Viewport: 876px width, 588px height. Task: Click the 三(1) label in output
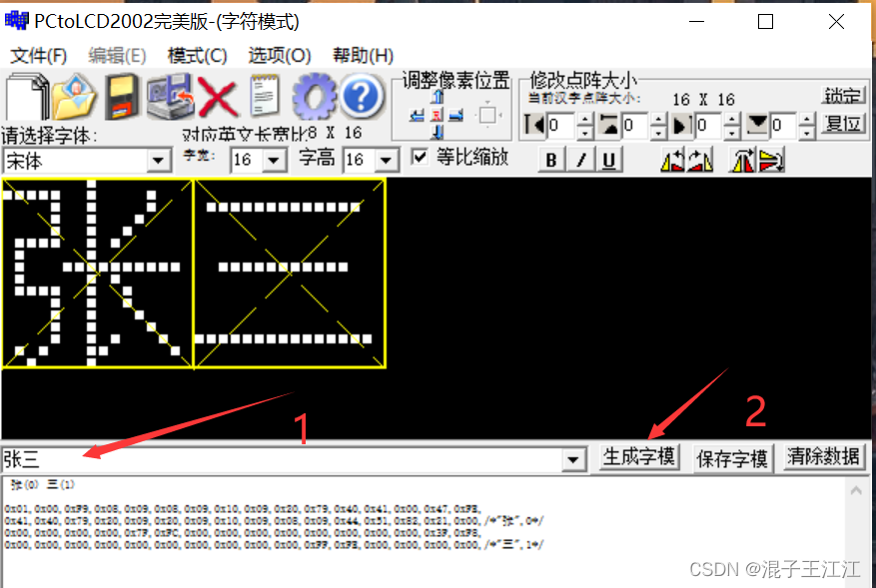[60, 484]
